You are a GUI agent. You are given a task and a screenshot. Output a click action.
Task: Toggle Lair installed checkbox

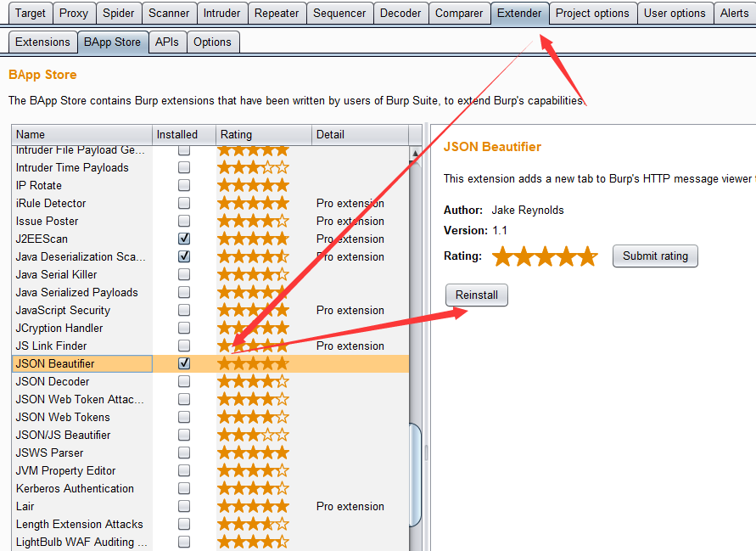[x=183, y=506]
